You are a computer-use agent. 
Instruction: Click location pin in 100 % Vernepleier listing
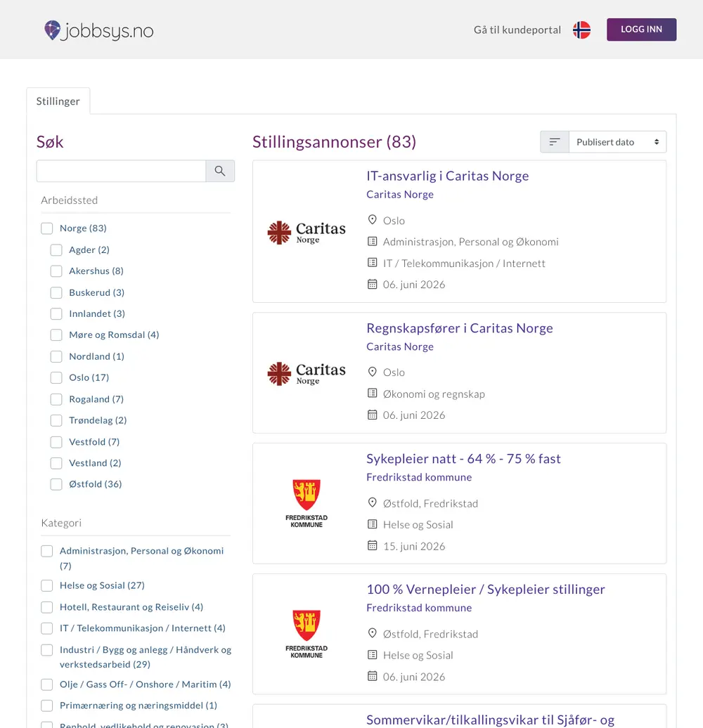(373, 633)
